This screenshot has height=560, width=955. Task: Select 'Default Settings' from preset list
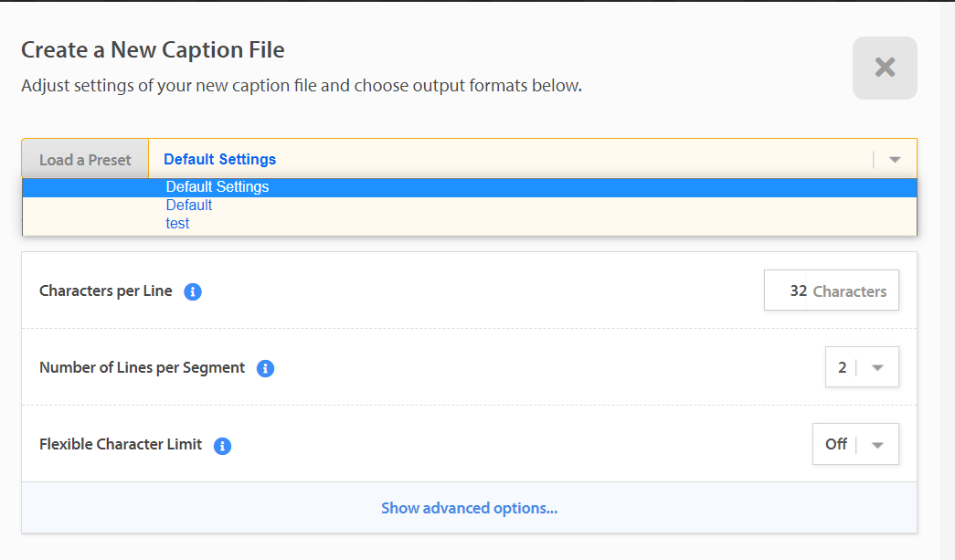(470, 187)
